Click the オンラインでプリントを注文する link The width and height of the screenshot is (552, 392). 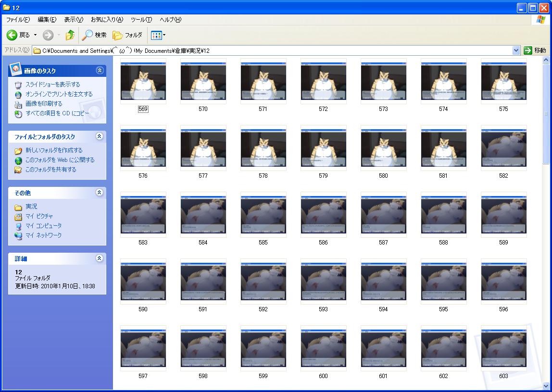pyautogui.click(x=59, y=94)
